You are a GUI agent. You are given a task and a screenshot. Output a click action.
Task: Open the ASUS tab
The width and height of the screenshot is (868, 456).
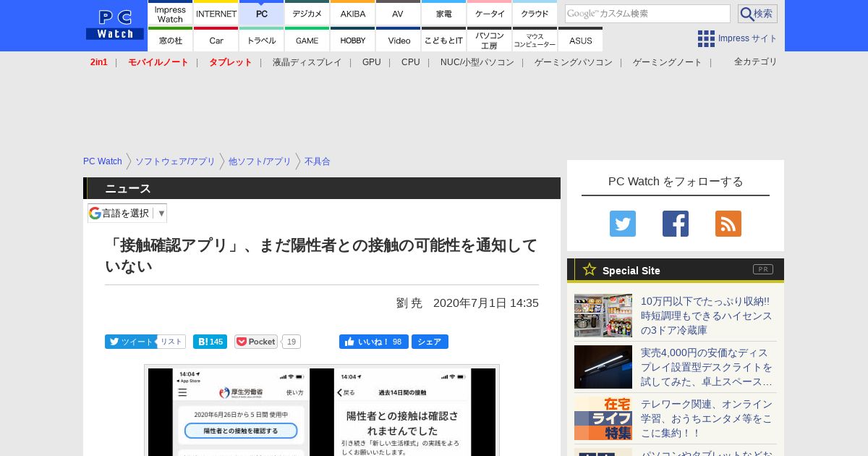pos(581,40)
